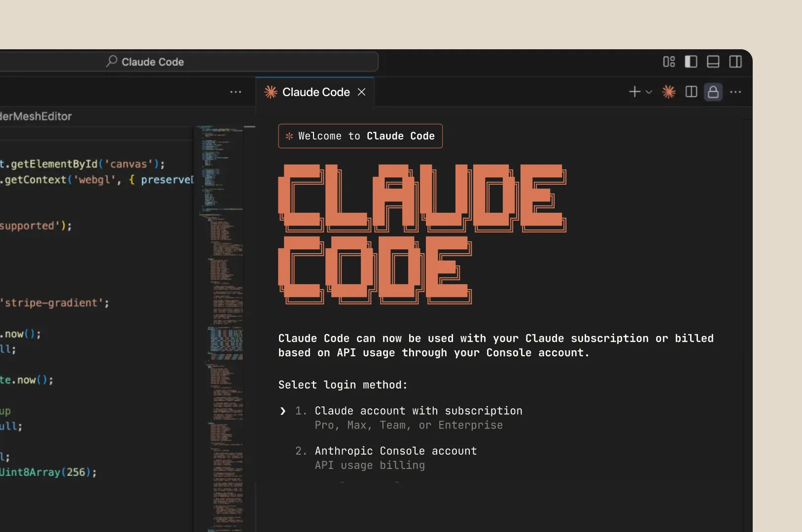The image size is (802, 532).
Task: Click the Uint8Array(256) code line
Action: point(48,472)
